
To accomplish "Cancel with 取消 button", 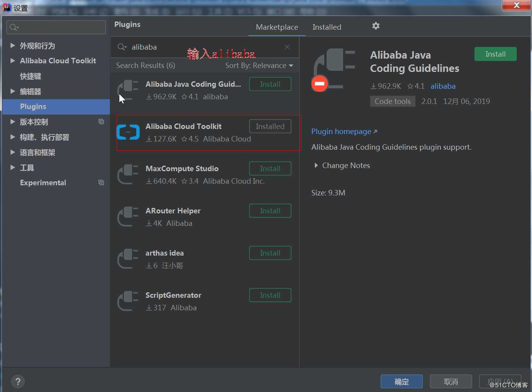I will (x=451, y=382).
